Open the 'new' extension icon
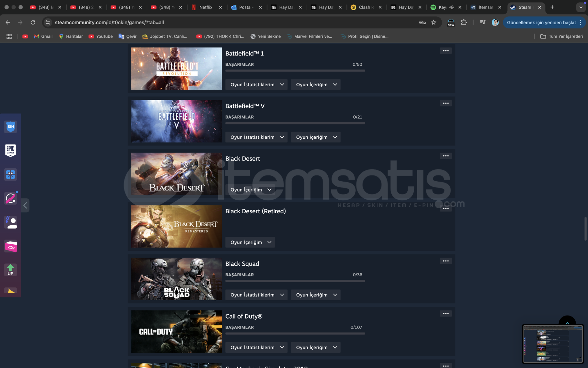Image resolution: width=588 pixels, height=368 pixels. coord(451,22)
